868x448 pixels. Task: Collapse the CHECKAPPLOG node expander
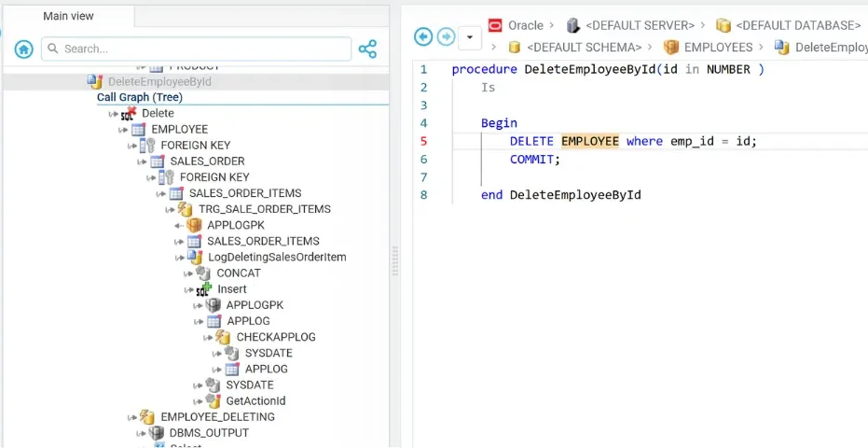click(208, 338)
